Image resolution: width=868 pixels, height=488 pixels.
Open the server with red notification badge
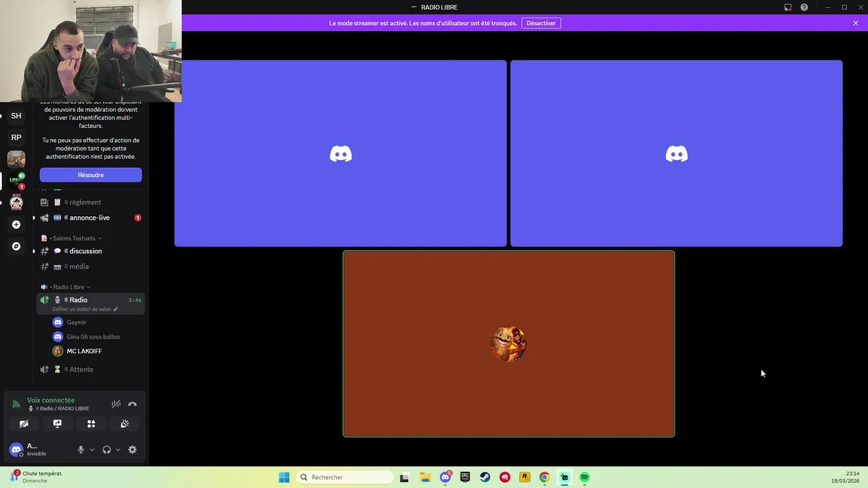(x=16, y=181)
